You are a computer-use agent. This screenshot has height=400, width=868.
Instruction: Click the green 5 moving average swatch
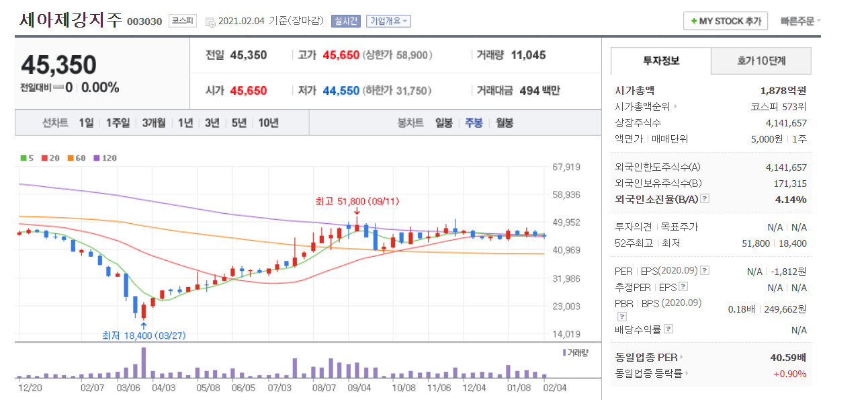click(23, 158)
